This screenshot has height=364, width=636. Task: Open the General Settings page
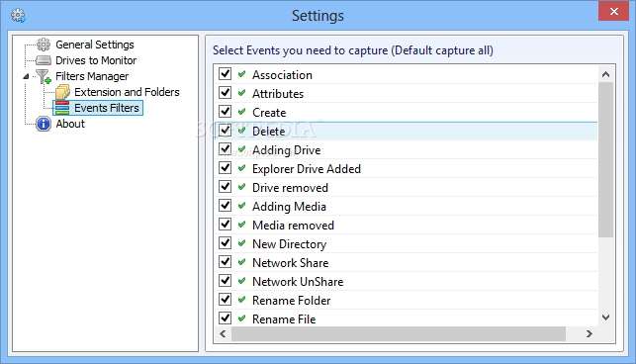pyautogui.click(x=95, y=45)
